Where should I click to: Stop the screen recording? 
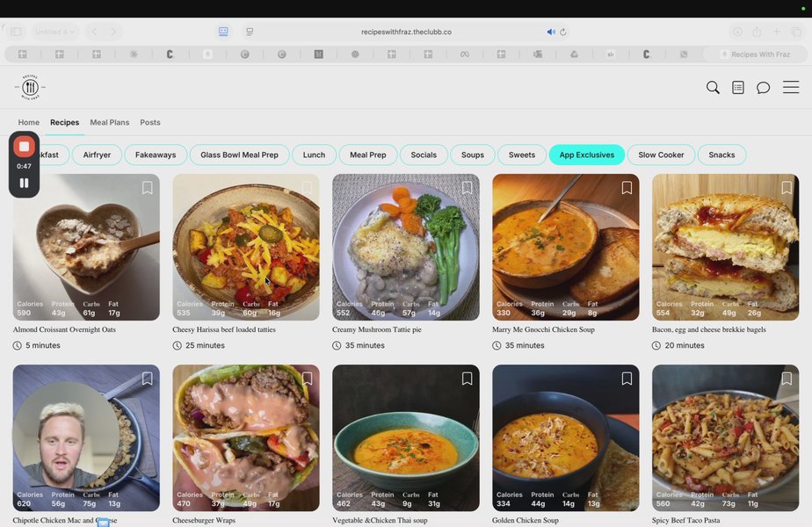pos(25,147)
